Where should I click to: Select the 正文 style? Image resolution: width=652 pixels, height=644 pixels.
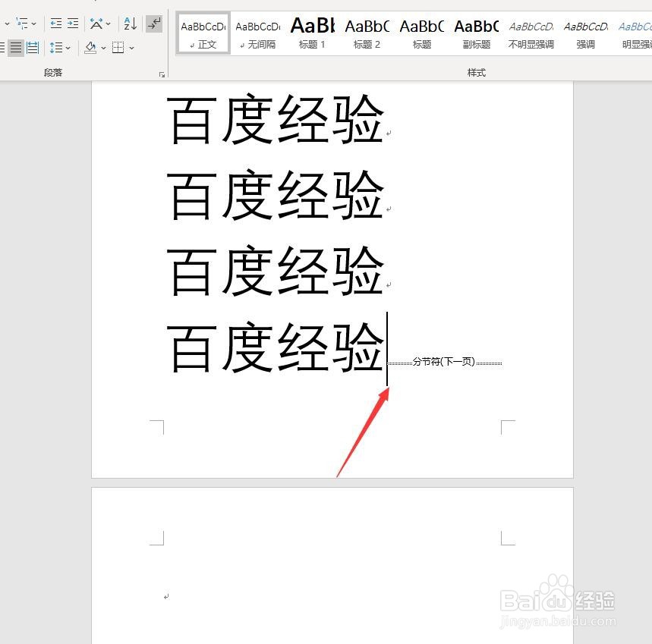coord(203,33)
